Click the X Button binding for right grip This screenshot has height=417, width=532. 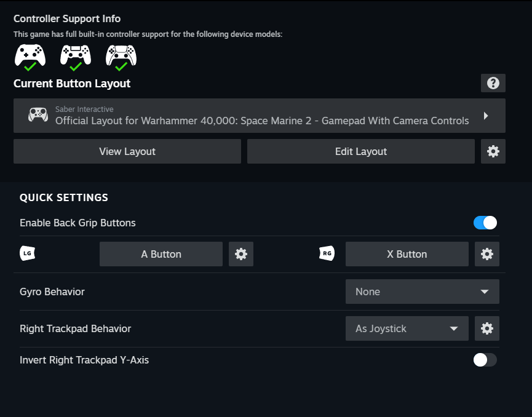407,254
